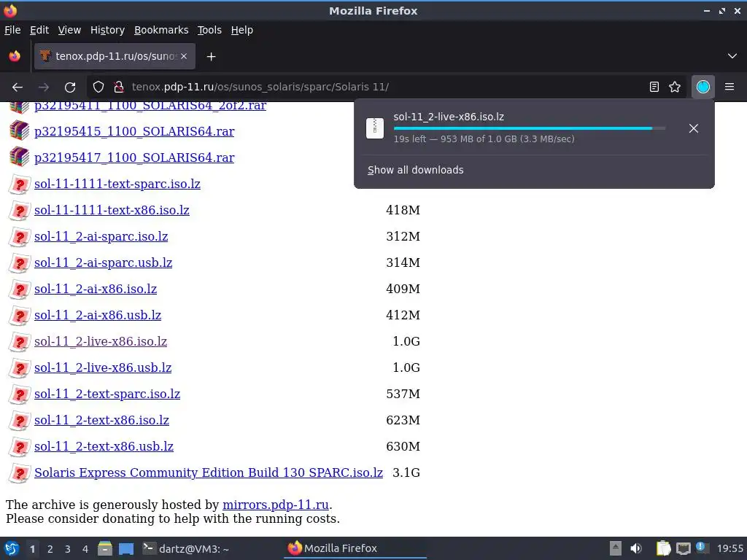Open a new tab with the plus button
The width and height of the screenshot is (747, 560).
click(x=211, y=57)
